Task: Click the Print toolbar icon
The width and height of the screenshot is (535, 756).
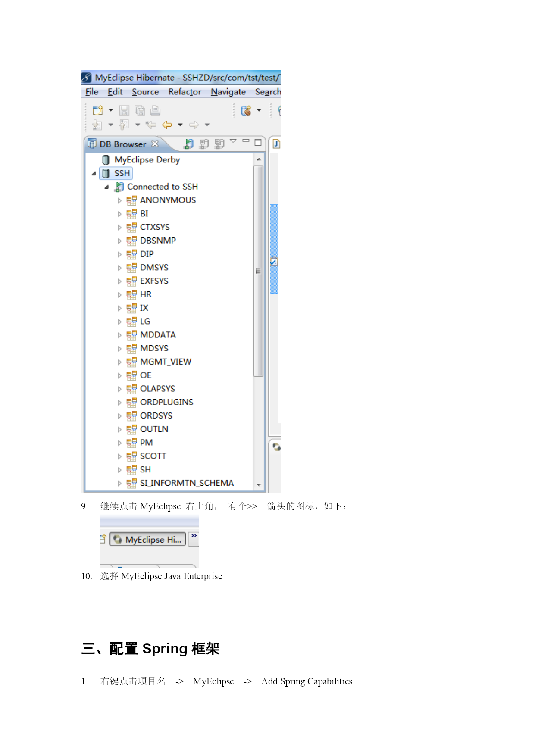Action: coord(155,110)
